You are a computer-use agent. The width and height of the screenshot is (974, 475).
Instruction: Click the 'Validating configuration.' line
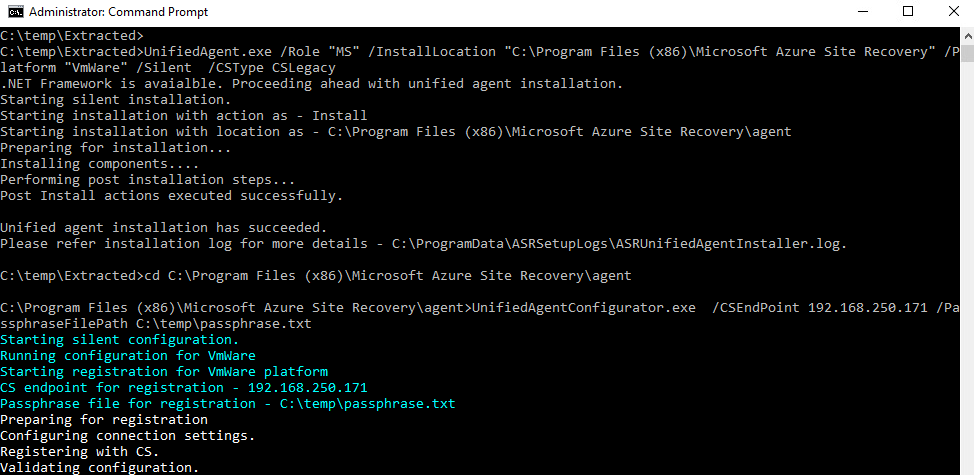pyautogui.click(x=99, y=467)
